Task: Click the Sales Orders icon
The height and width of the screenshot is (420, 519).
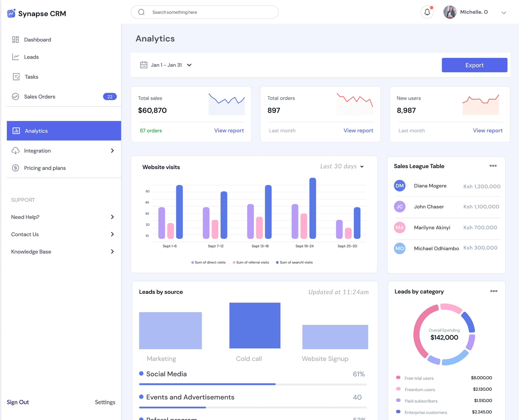Action: click(x=15, y=97)
